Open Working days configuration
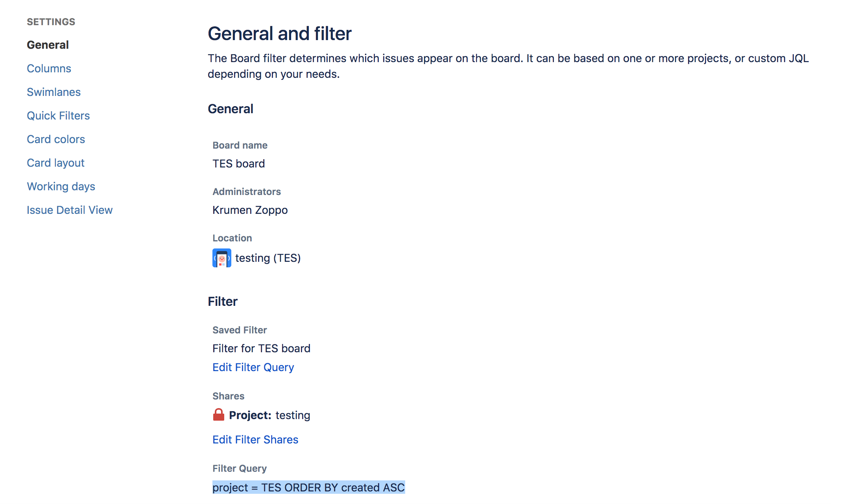The image size is (856, 504). point(61,186)
